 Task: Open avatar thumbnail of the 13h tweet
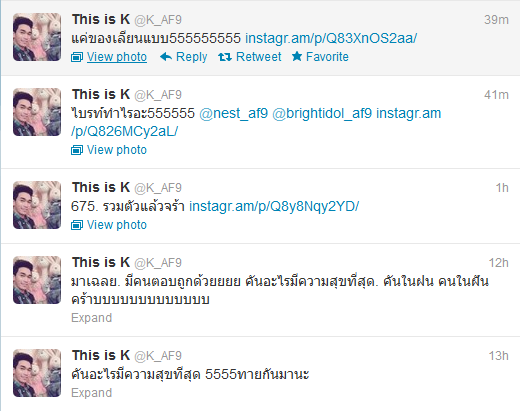pos(37,373)
